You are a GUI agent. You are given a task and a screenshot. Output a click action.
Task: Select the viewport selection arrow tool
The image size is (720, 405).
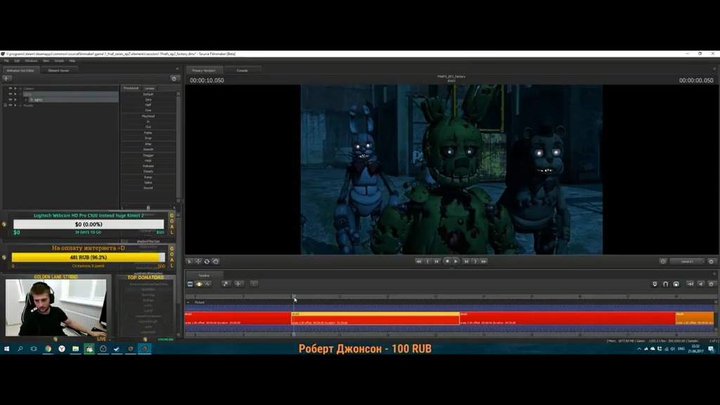(x=189, y=261)
